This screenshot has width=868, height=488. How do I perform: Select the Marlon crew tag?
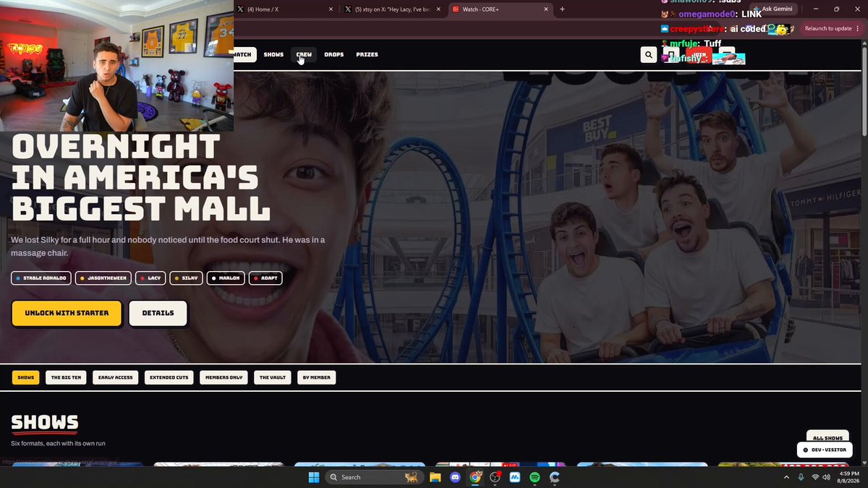[x=226, y=278]
